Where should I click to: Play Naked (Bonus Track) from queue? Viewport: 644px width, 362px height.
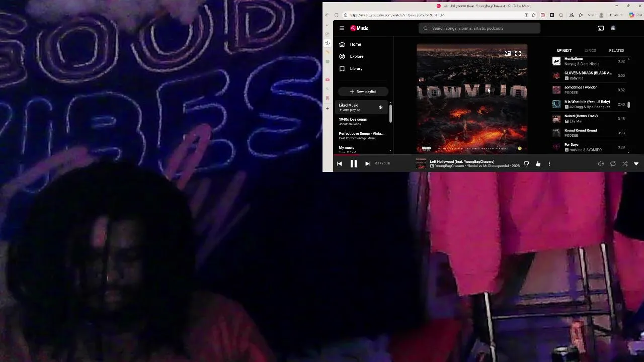click(588, 119)
